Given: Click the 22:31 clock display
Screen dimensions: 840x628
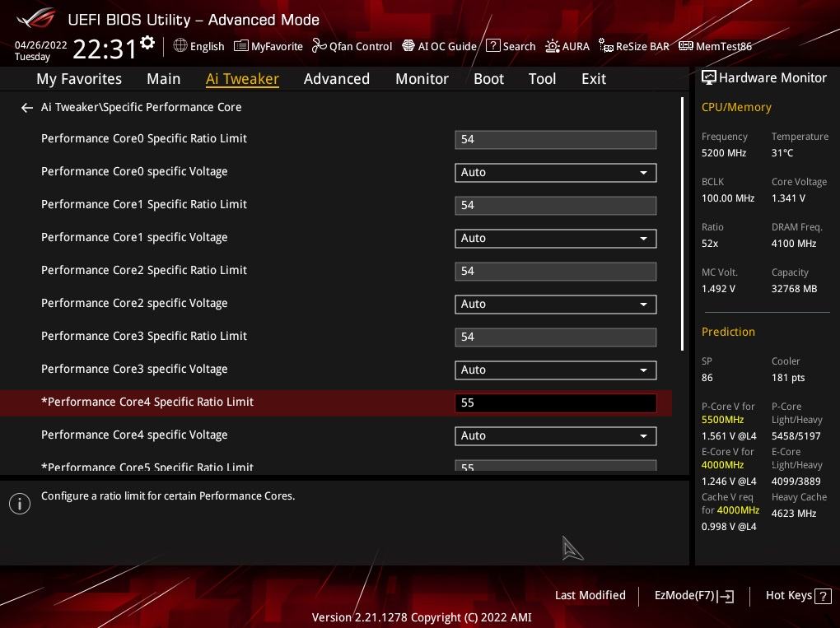Looking at the screenshot, I should pyautogui.click(x=105, y=49).
